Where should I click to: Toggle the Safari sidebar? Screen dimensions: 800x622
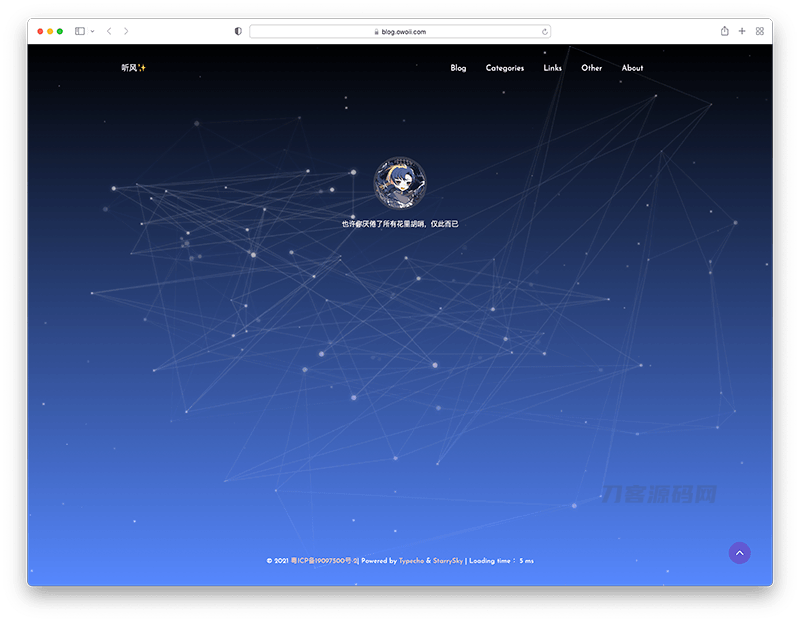pos(79,31)
